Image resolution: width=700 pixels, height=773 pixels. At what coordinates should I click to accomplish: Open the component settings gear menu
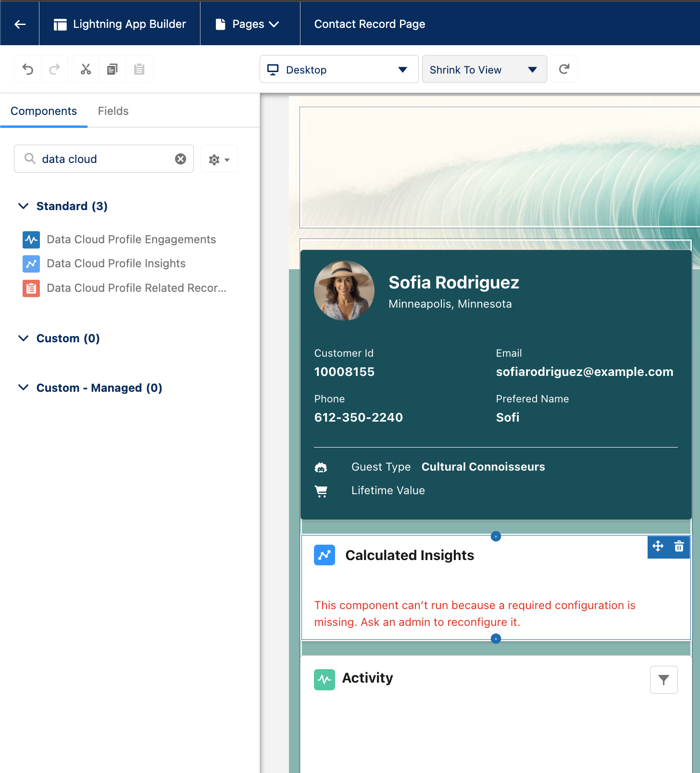219,159
